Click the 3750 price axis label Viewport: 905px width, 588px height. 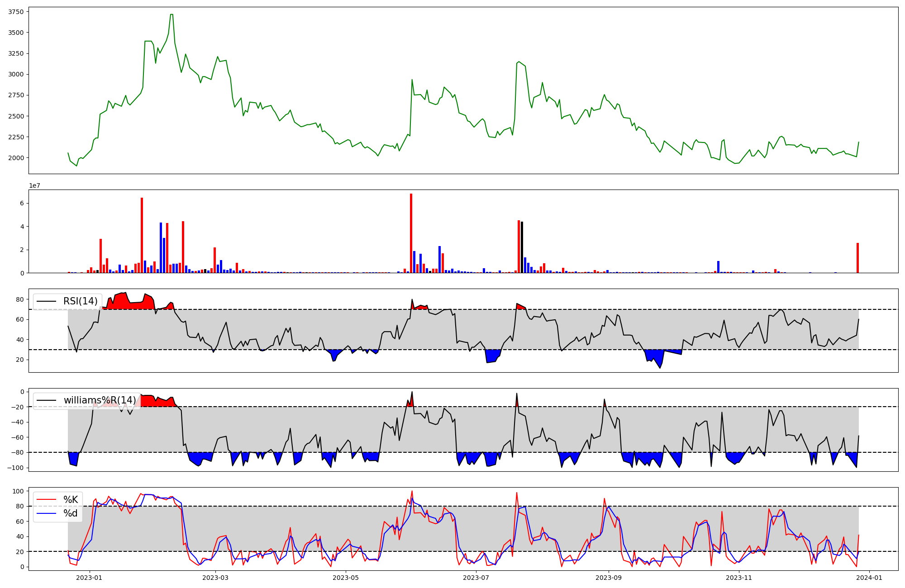16,12
